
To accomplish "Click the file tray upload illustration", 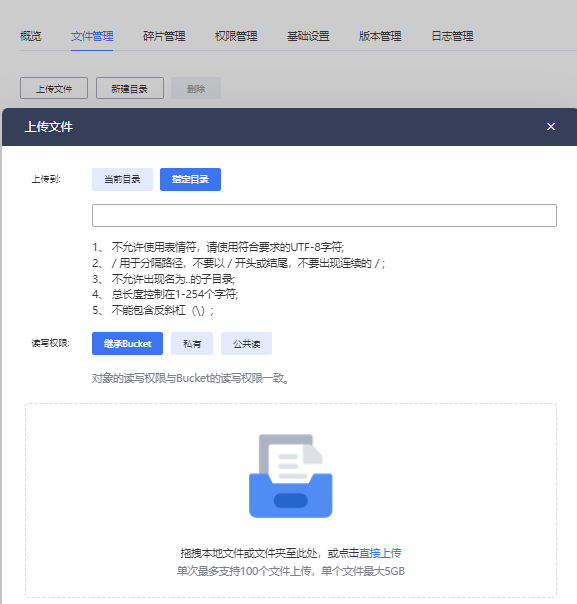I will pos(291,476).
